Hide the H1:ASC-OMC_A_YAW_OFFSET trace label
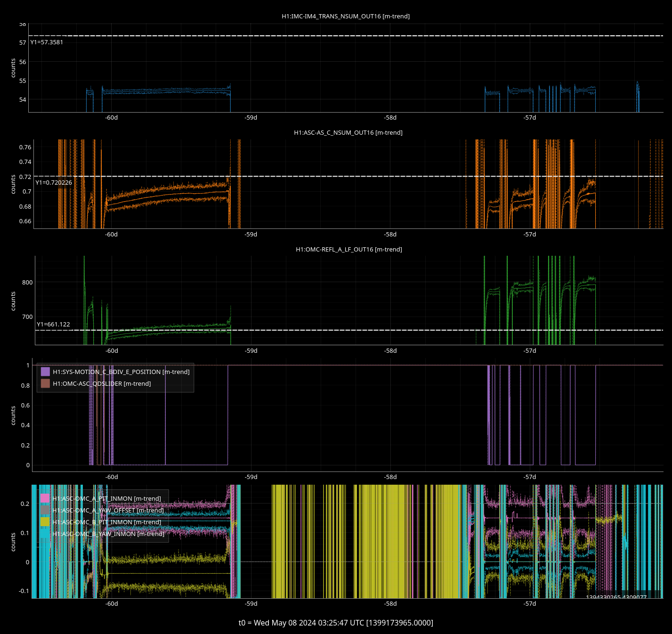Image resolution: width=672 pixels, height=634 pixels. click(108, 510)
